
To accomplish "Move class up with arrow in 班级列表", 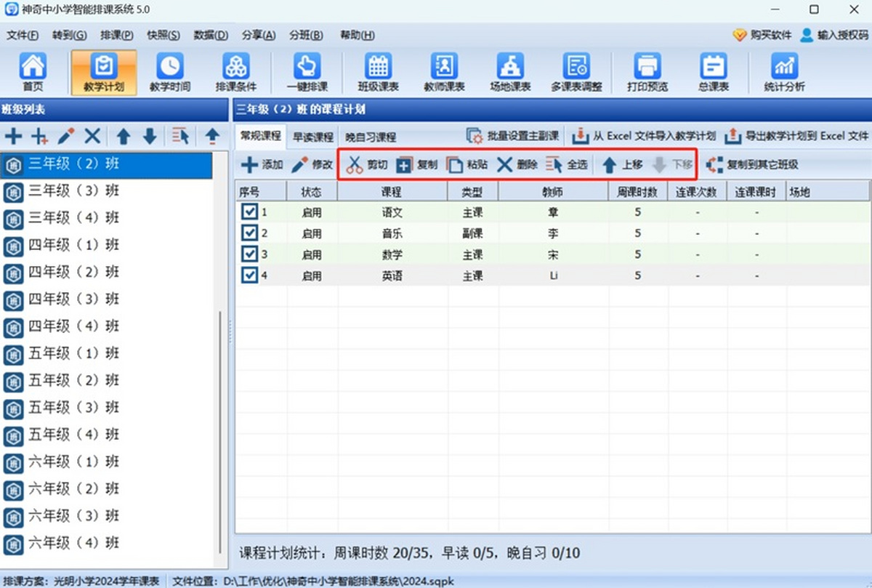I will click(124, 135).
